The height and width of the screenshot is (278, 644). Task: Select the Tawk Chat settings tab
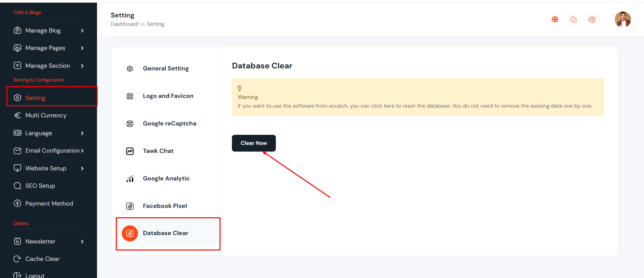(158, 151)
